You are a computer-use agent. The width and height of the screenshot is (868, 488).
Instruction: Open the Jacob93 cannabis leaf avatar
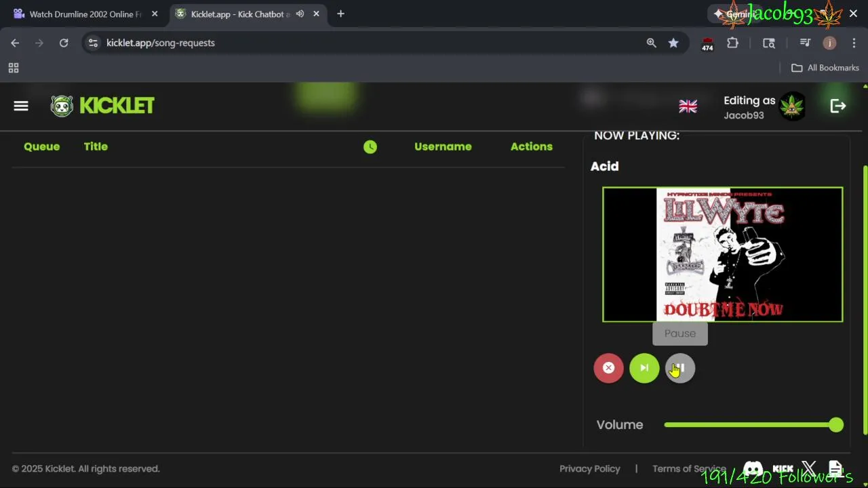click(792, 106)
